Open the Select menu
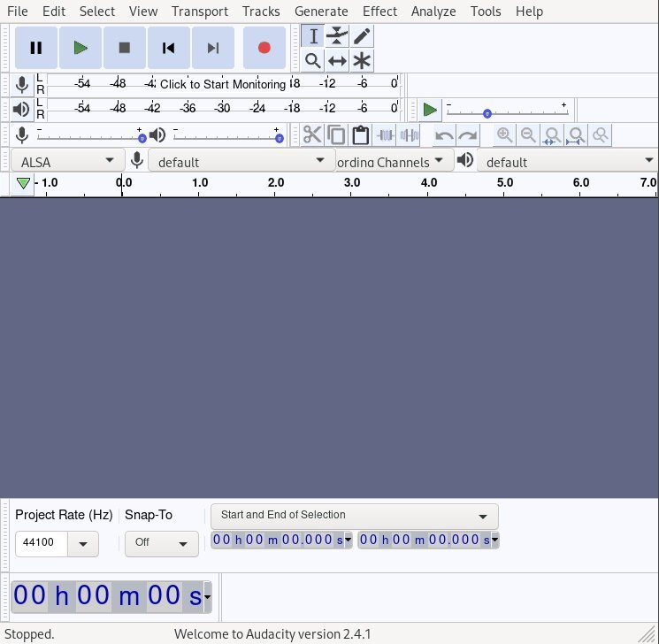The height and width of the screenshot is (644, 659). coord(97,11)
